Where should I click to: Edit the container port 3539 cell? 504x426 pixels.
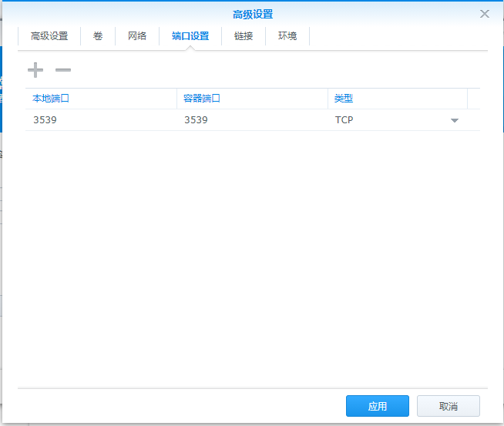pyautogui.click(x=251, y=120)
